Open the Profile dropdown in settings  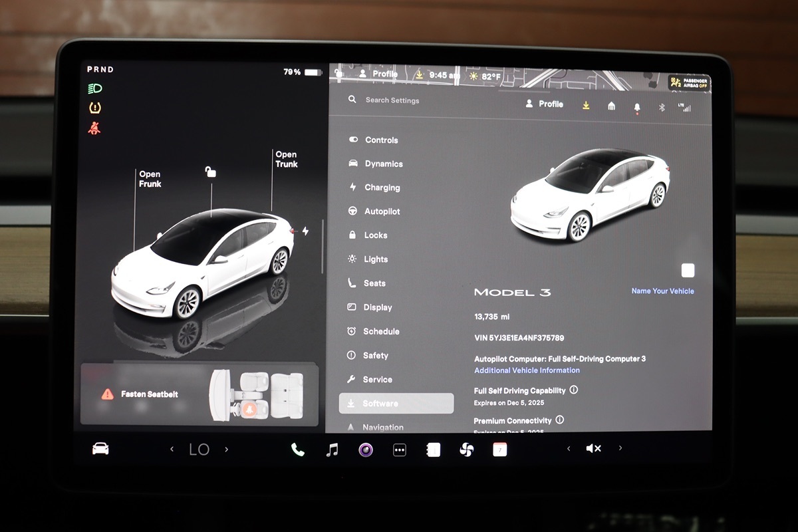[544, 104]
